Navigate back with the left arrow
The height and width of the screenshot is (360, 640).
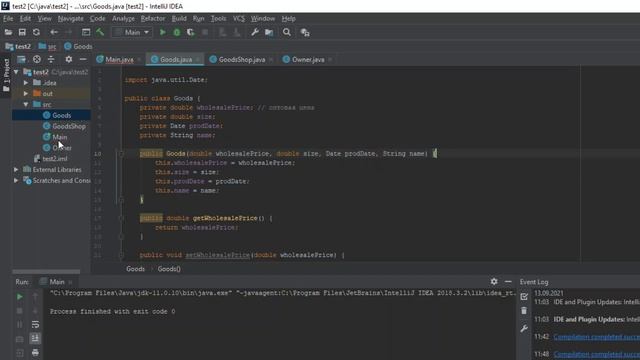point(54,32)
